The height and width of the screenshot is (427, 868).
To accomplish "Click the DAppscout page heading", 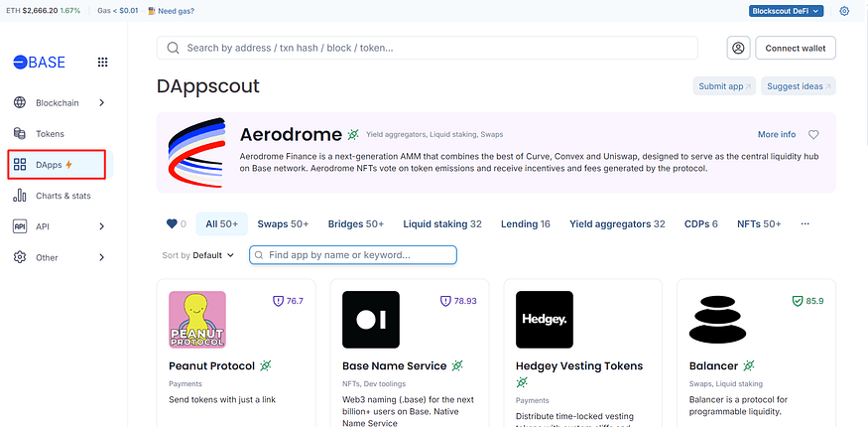I will coord(208,86).
